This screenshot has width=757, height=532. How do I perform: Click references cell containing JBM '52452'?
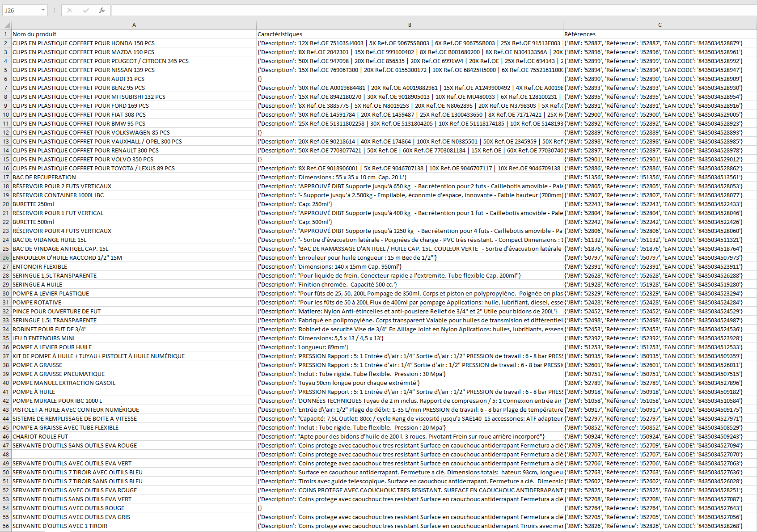pyautogui.click(x=660, y=311)
